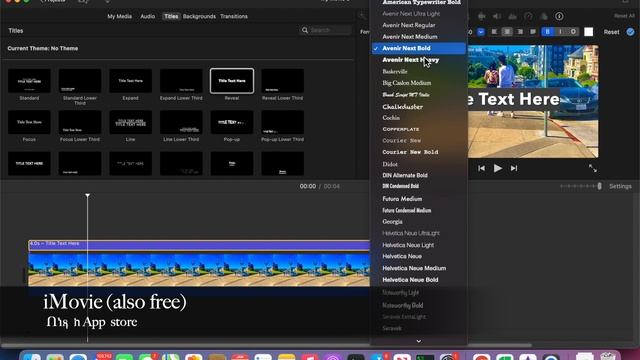
Task: Play the video in the viewer
Action: pyautogui.click(x=498, y=168)
